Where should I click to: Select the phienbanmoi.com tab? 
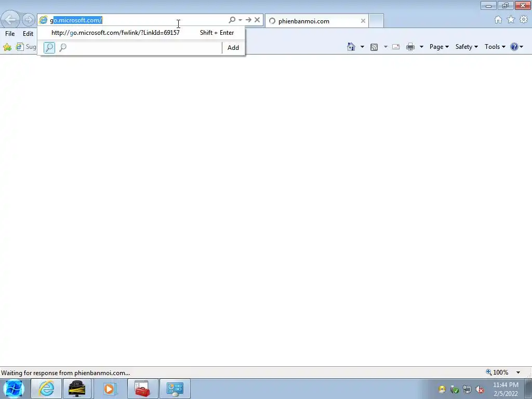[316, 21]
